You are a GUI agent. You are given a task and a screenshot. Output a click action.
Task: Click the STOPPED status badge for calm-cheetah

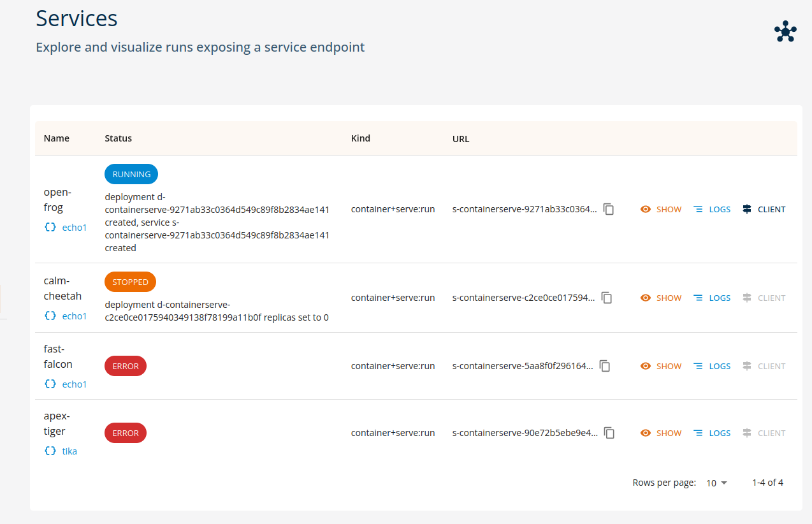[130, 282]
